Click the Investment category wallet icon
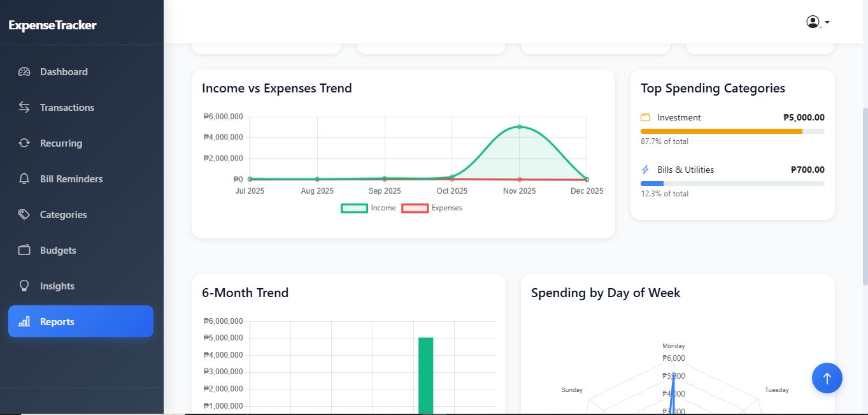This screenshot has width=868, height=415. [x=645, y=117]
